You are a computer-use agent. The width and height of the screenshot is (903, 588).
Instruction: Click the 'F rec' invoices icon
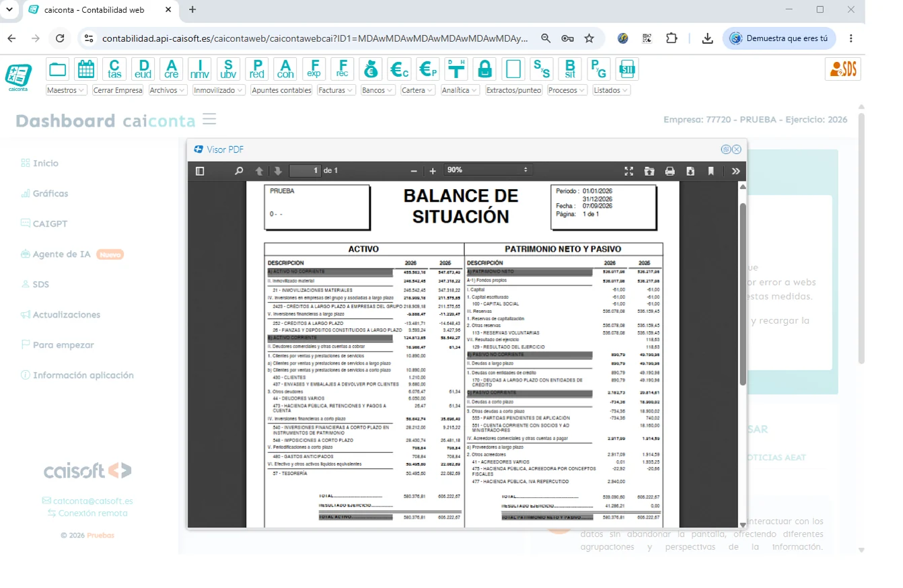[x=342, y=69]
